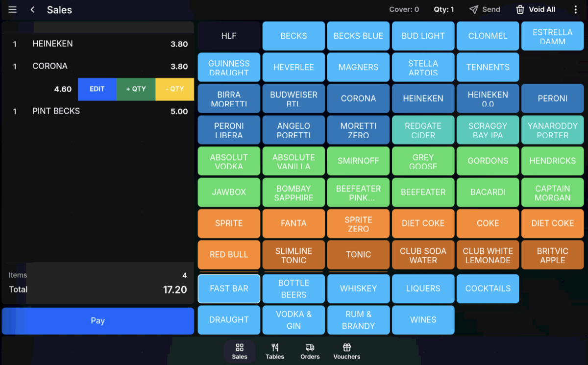Add BUDWEISER BTL to the order
The width and height of the screenshot is (588, 365).
coord(294,98)
